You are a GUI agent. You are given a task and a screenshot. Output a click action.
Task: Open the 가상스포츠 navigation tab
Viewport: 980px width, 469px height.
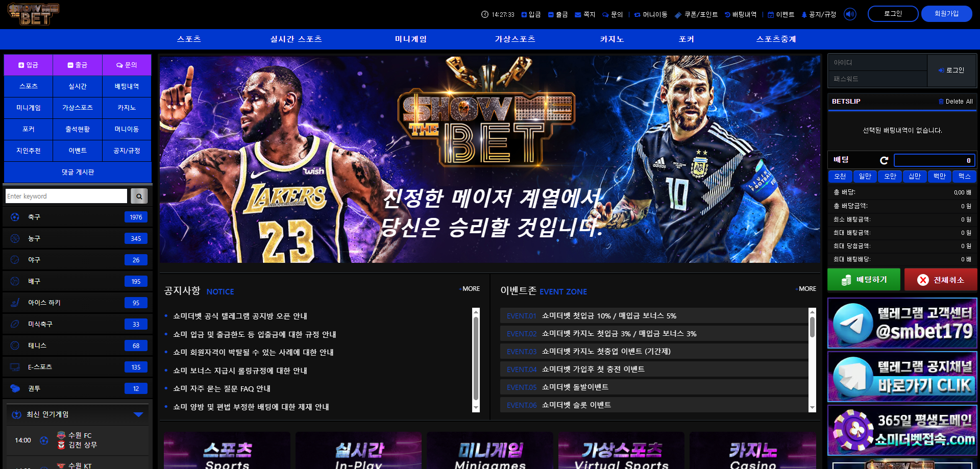pos(515,39)
